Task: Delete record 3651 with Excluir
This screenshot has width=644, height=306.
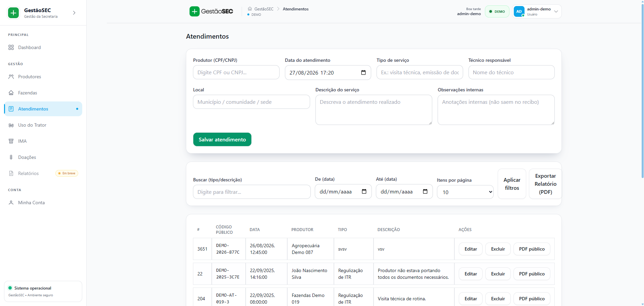Action: (498, 249)
